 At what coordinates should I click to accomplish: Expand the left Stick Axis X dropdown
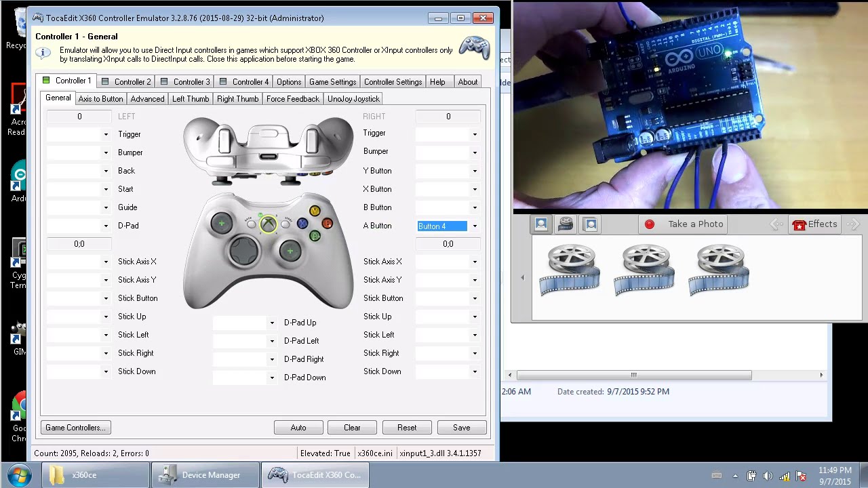pyautogui.click(x=106, y=262)
